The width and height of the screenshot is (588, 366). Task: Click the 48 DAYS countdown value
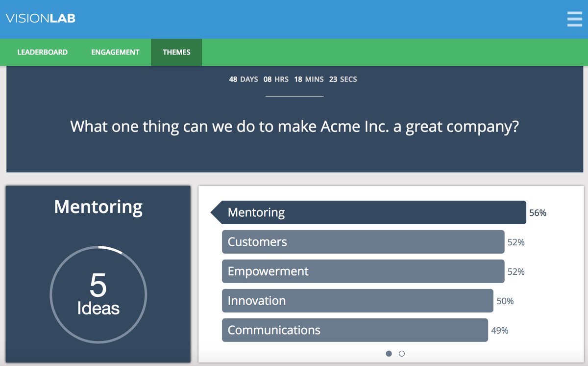coord(244,79)
